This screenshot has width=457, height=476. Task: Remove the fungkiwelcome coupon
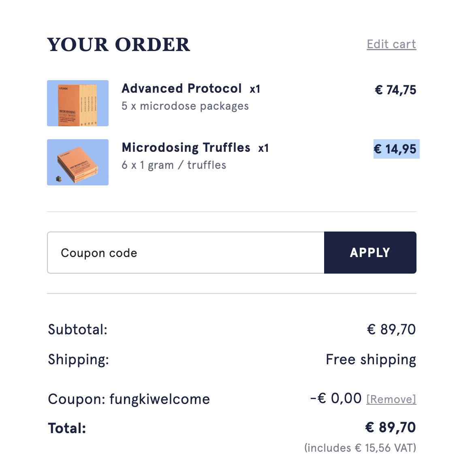click(391, 399)
